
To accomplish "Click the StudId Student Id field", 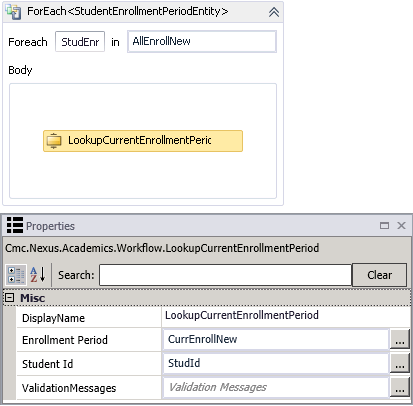I will (276, 363).
